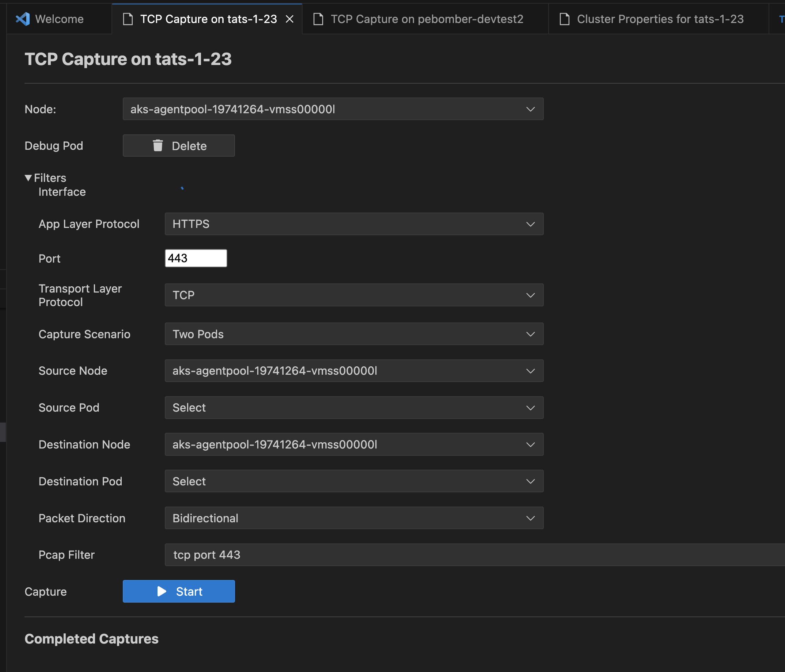The width and height of the screenshot is (785, 672).
Task: Click the Completed Captures heading
Action: tap(92, 639)
